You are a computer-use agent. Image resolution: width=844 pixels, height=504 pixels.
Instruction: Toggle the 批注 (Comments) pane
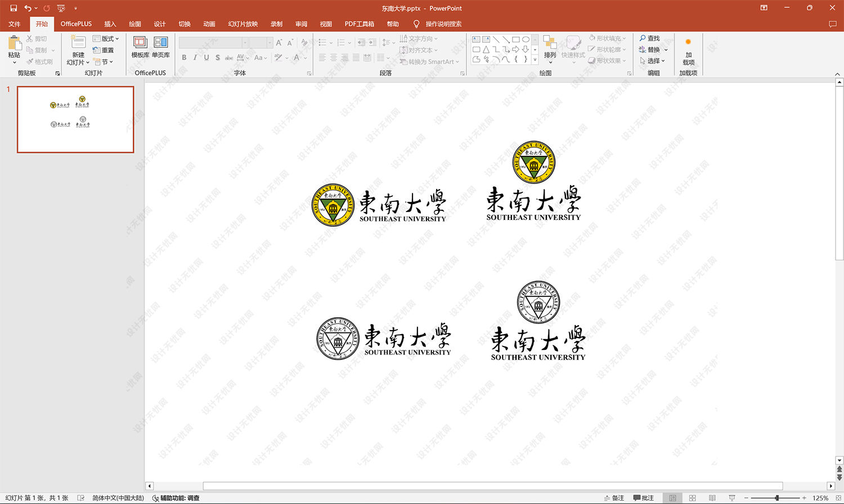point(644,498)
